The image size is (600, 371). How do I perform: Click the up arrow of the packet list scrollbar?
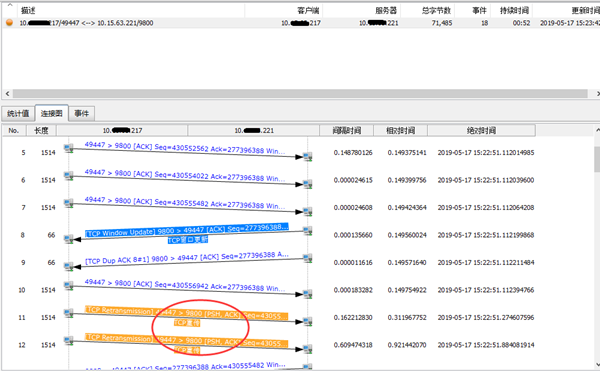(x=597, y=130)
